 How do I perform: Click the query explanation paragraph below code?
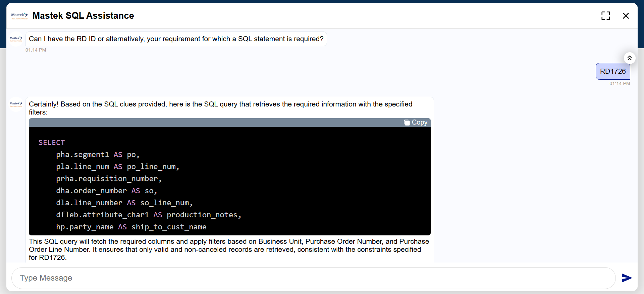(x=229, y=249)
